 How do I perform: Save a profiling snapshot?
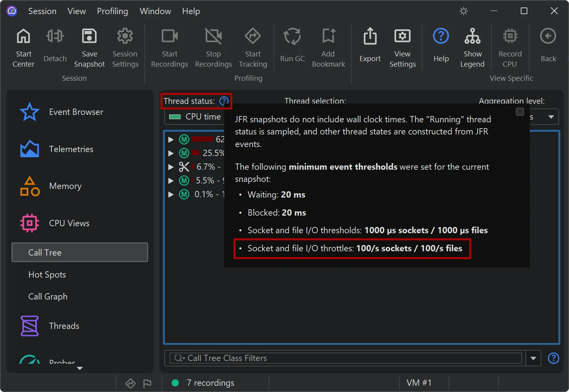pyautogui.click(x=89, y=46)
